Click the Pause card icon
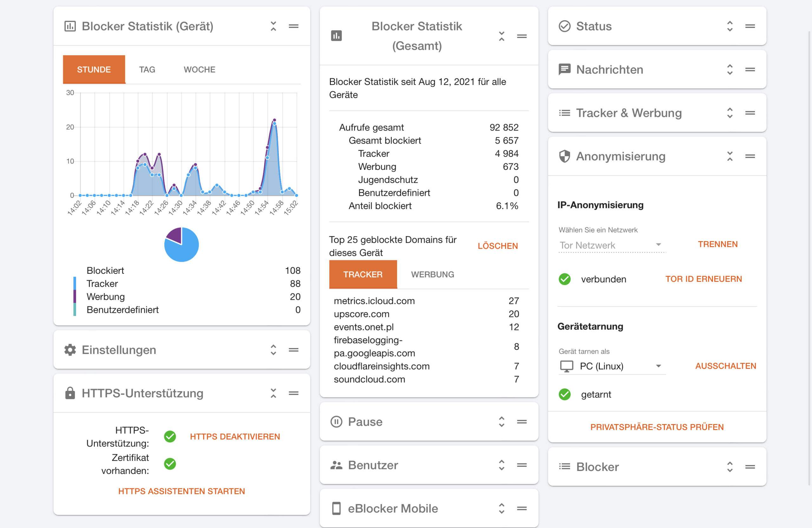This screenshot has width=812, height=528. point(336,422)
